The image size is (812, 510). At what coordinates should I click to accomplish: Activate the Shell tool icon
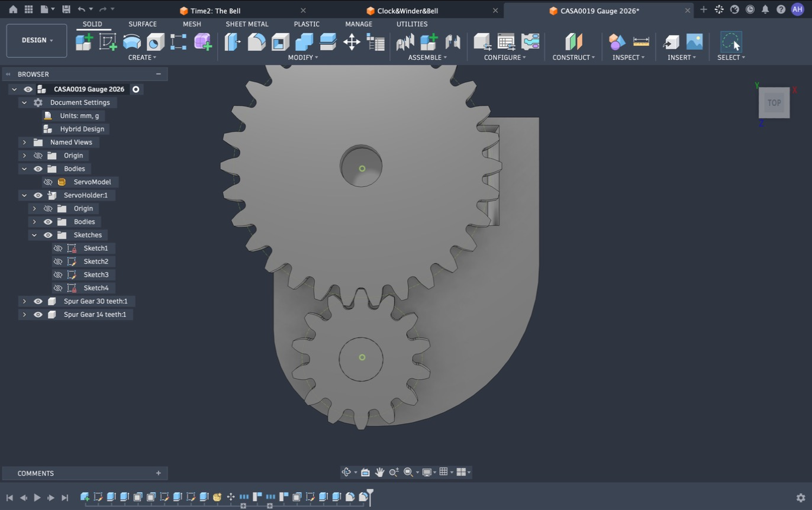[280, 41]
